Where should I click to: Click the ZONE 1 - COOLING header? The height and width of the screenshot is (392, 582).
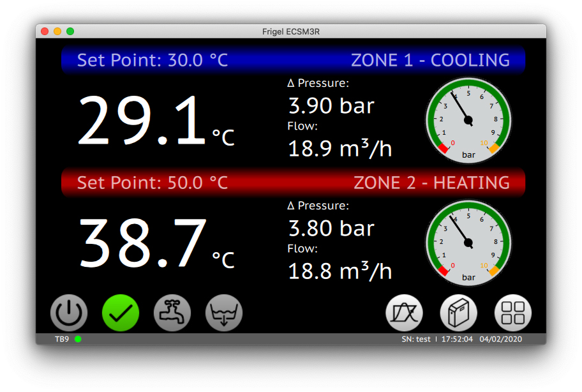pyautogui.click(x=430, y=60)
